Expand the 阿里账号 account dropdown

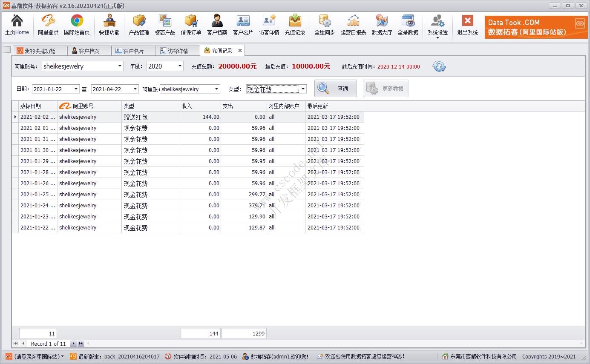coord(120,66)
